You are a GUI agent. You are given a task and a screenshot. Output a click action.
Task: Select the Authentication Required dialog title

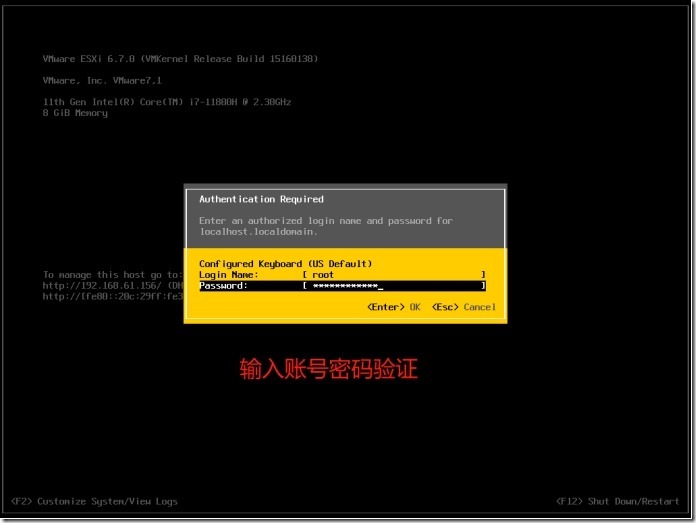pyautogui.click(x=261, y=199)
